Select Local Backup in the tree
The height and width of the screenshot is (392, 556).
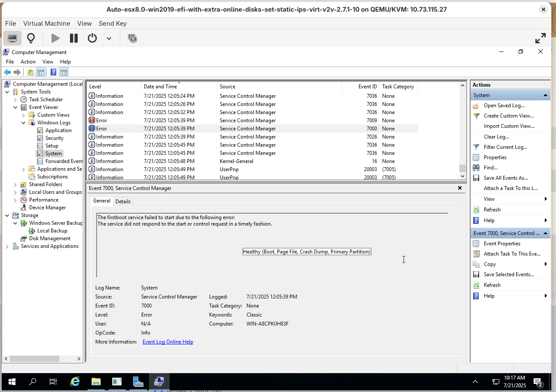click(52, 231)
